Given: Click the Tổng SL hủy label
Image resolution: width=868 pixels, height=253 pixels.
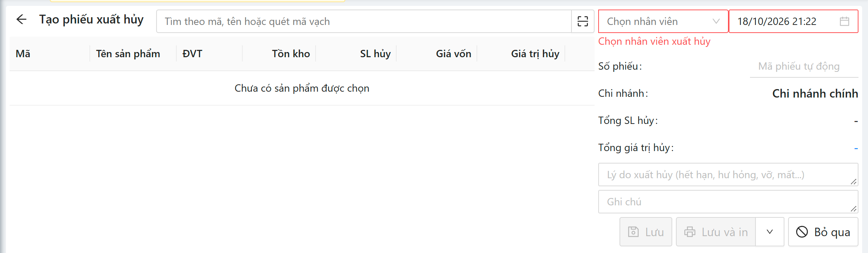Looking at the screenshot, I should 628,120.
